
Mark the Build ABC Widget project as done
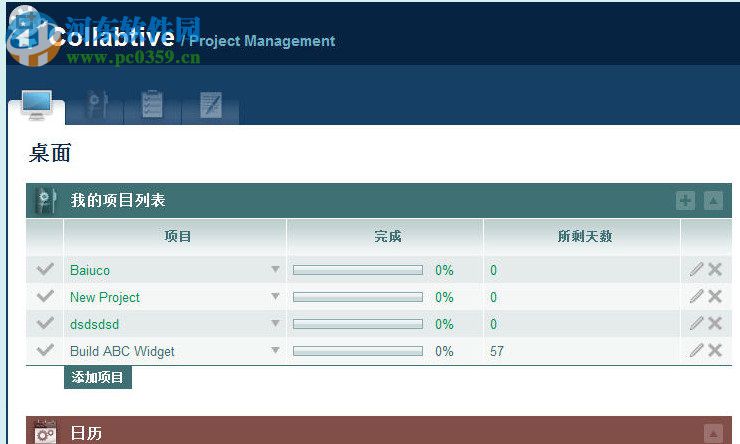point(45,350)
